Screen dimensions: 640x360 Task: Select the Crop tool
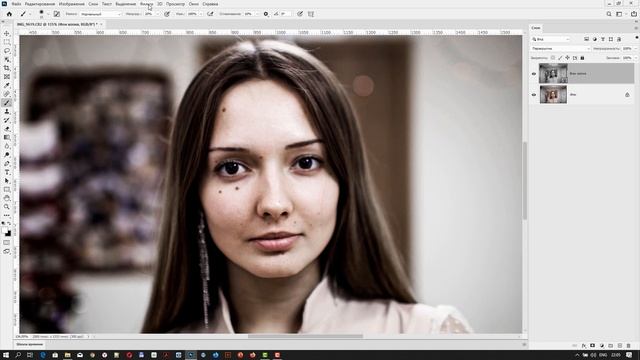click(x=7, y=68)
